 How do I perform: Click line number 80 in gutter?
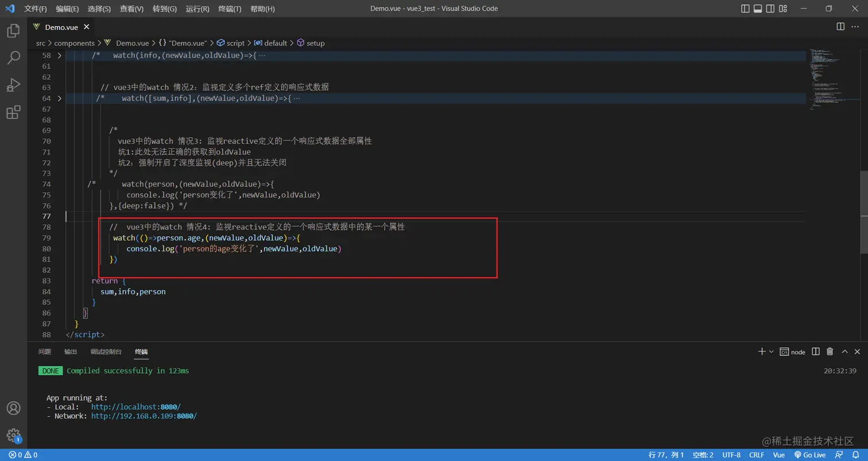(47, 249)
